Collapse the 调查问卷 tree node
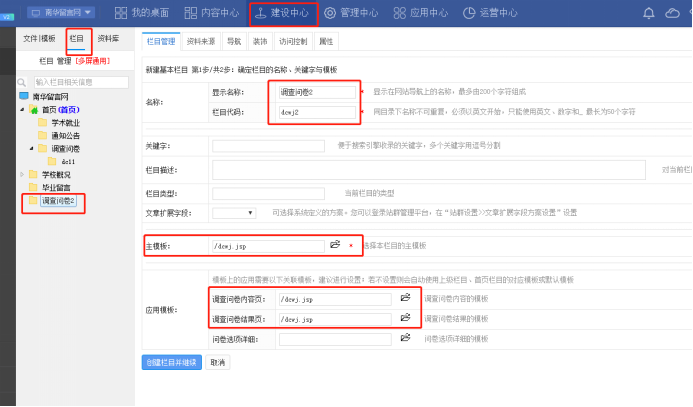 [34, 147]
